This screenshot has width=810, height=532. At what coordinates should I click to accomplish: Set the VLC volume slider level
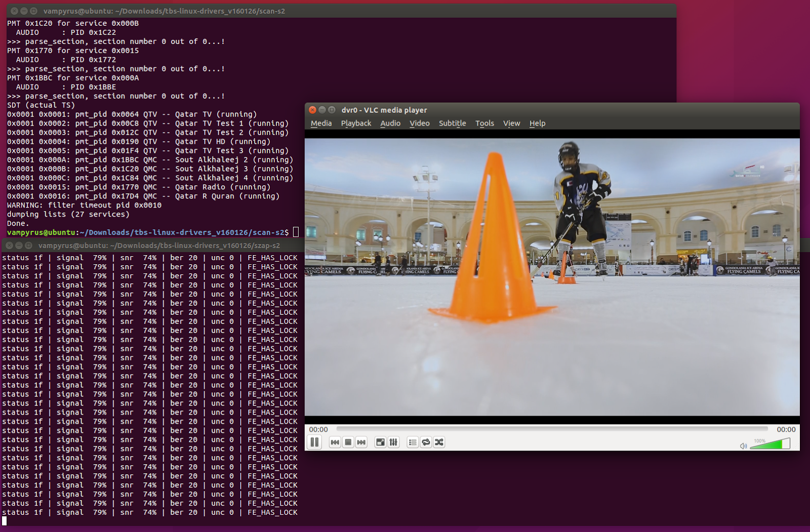pos(769,444)
